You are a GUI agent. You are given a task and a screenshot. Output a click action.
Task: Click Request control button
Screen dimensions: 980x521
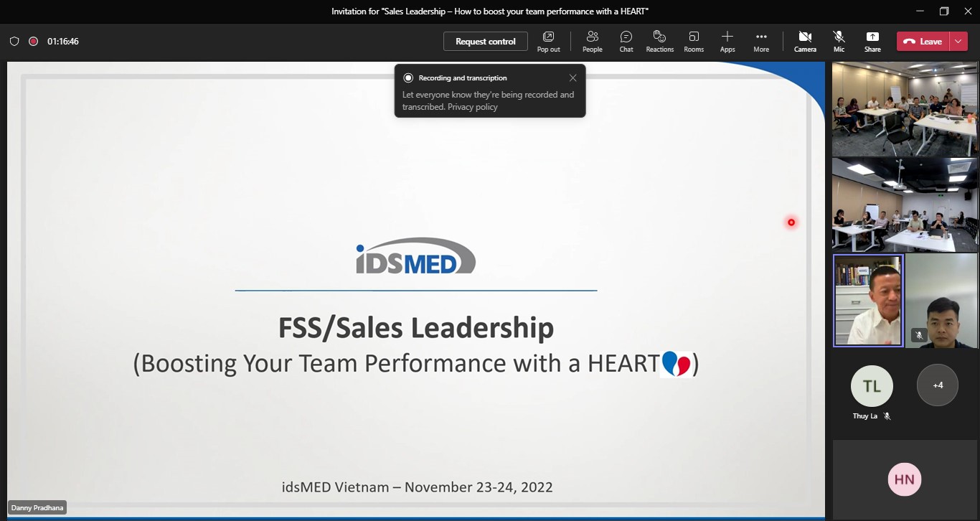(485, 42)
